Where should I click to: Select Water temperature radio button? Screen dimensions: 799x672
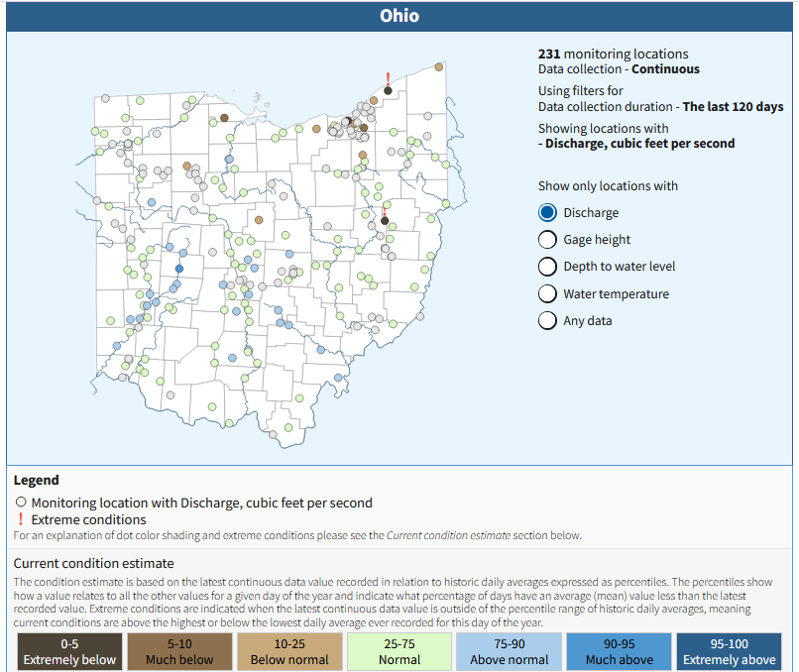tap(547, 293)
